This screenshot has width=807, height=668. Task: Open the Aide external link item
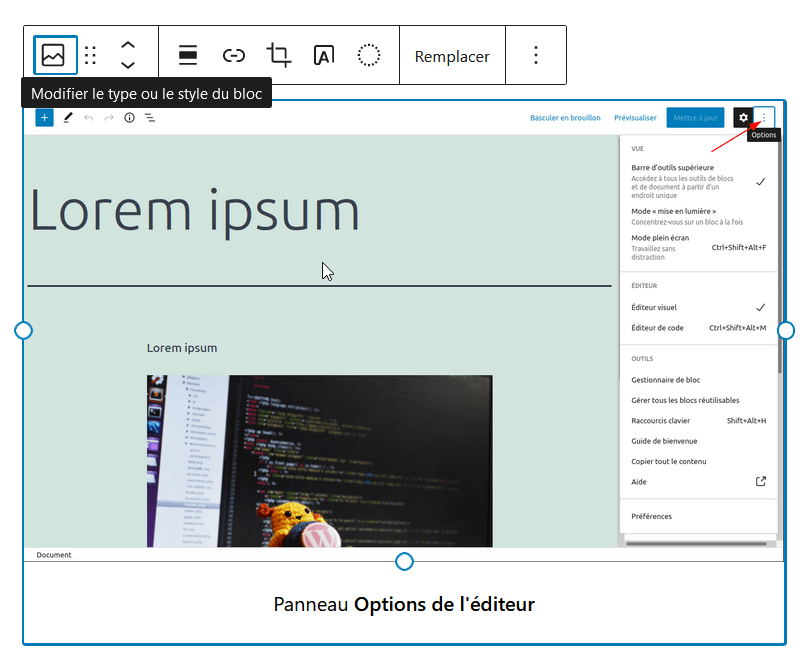[x=698, y=482]
